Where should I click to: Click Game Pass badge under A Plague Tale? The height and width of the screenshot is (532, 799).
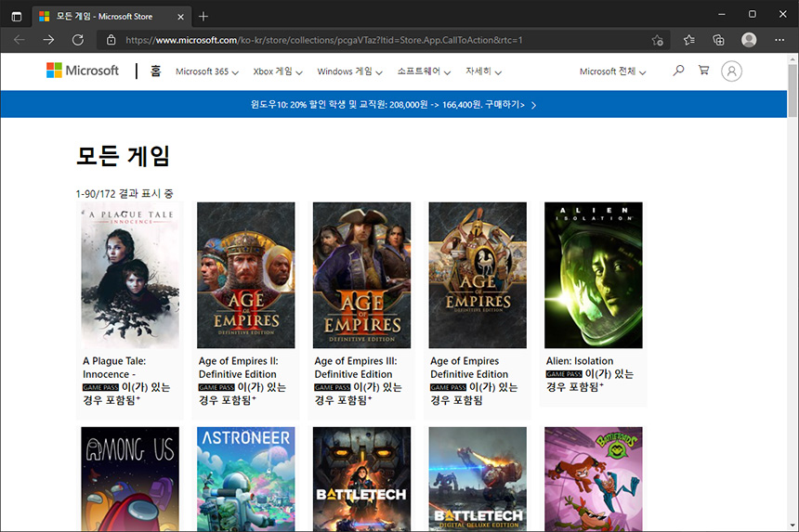pyautogui.click(x=100, y=387)
